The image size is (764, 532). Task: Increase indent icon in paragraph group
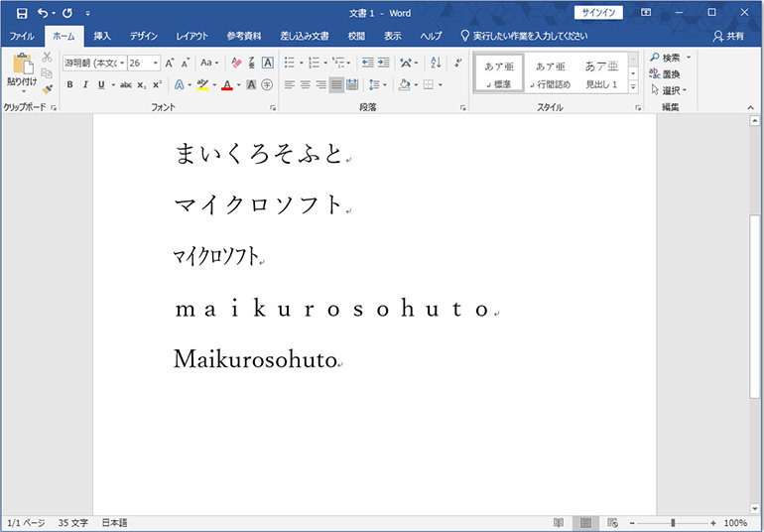pyautogui.click(x=383, y=63)
